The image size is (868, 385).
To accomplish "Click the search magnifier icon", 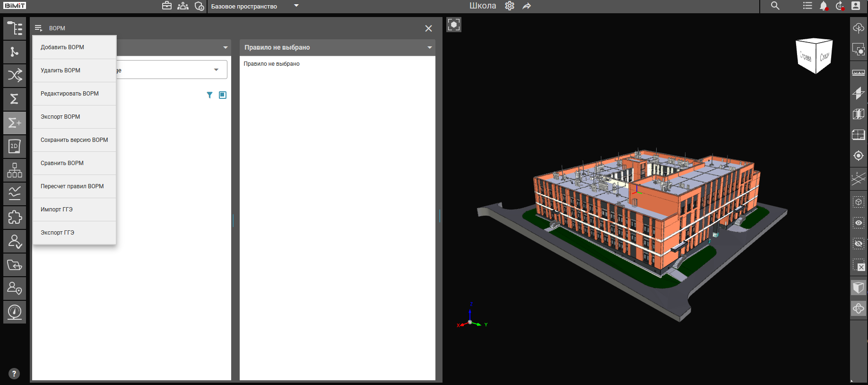I will tap(775, 6).
